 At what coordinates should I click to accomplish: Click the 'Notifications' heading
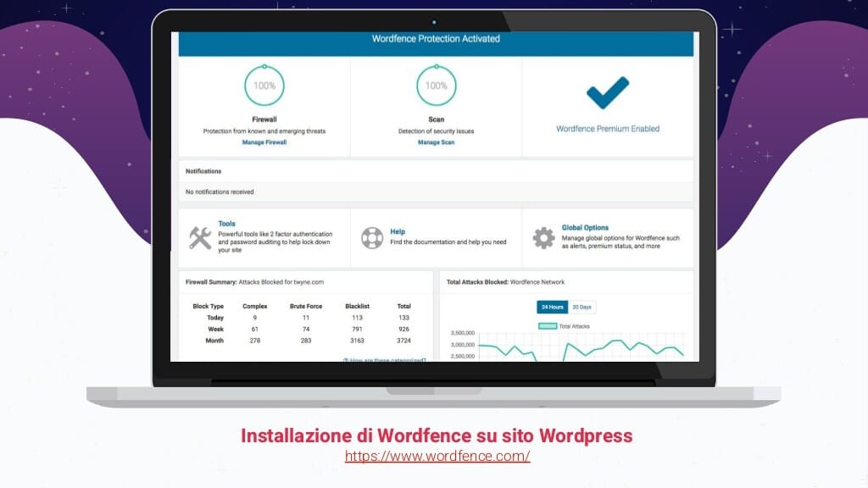pyautogui.click(x=203, y=171)
